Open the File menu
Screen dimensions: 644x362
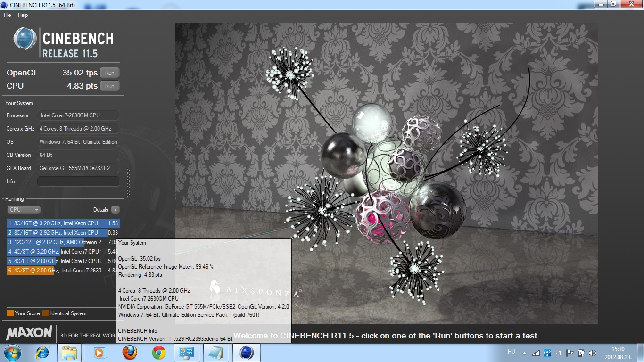click(8, 15)
